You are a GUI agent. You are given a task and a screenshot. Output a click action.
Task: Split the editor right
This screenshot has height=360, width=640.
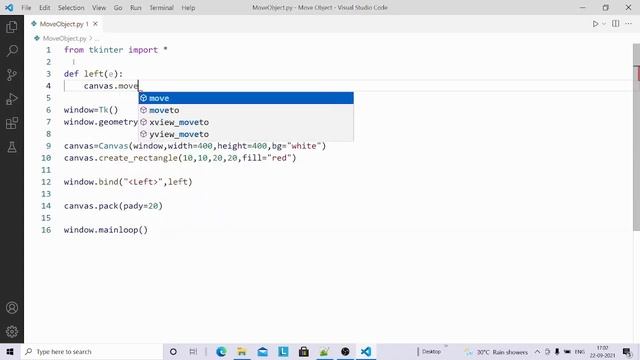click(x=616, y=24)
